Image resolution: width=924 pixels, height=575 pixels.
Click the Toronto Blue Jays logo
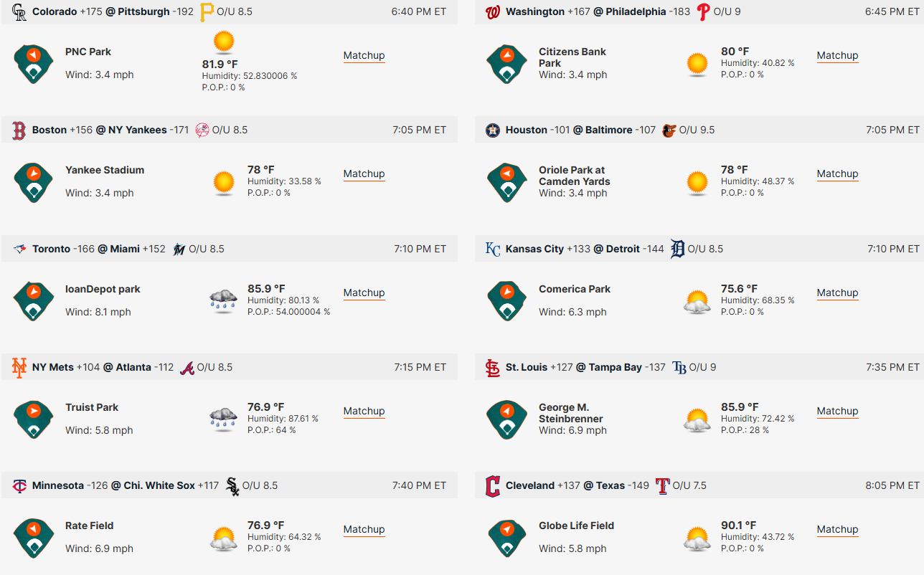(20, 249)
